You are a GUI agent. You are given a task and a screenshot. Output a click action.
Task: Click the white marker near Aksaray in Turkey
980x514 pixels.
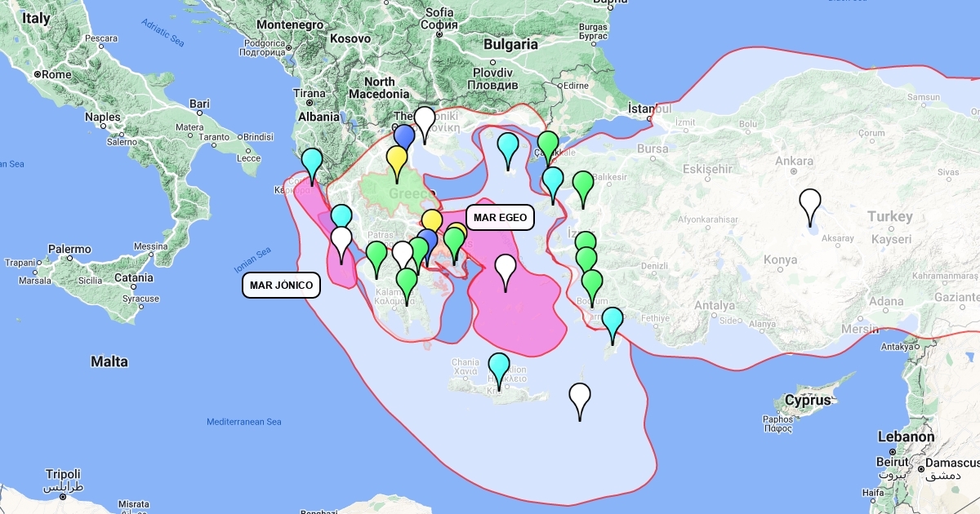[x=809, y=202]
